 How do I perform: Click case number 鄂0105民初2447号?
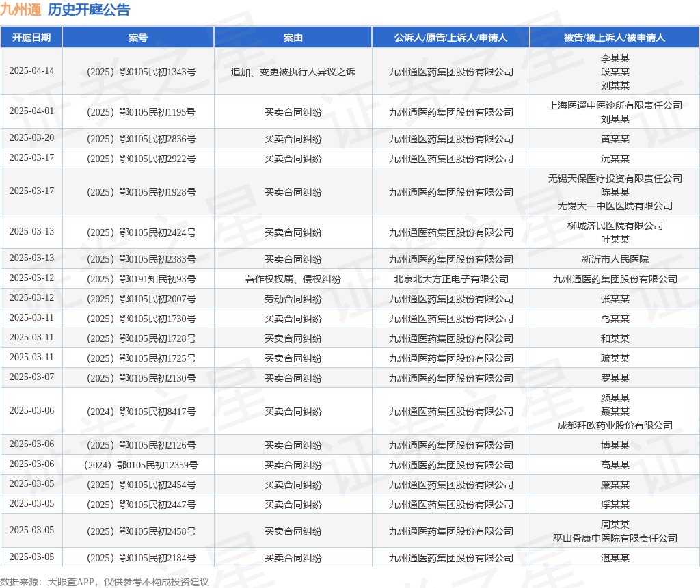click(x=141, y=505)
